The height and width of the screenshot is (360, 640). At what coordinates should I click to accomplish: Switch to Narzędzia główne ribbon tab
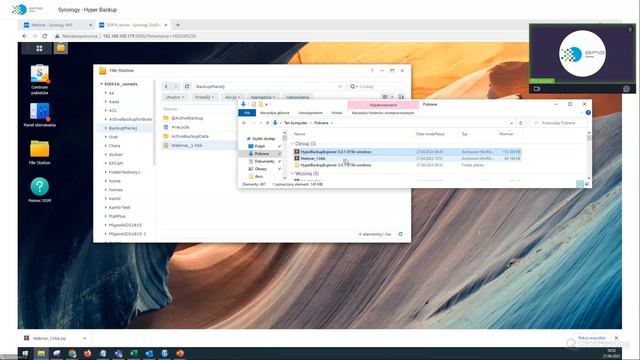(x=275, y=113)
